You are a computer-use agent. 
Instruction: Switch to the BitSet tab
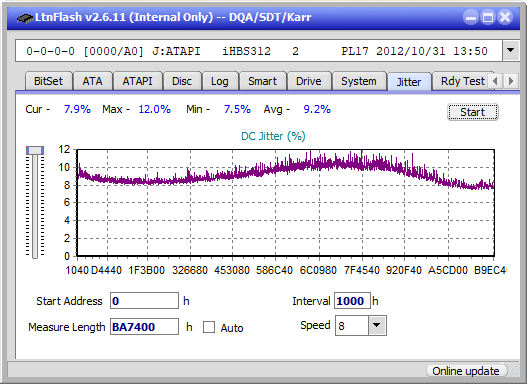tap(48, 81)
